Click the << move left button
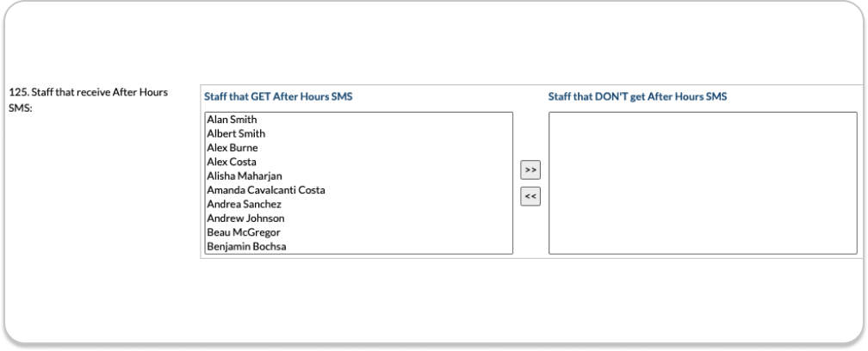The height and width of the screenshot is (351, 868). 530,197
